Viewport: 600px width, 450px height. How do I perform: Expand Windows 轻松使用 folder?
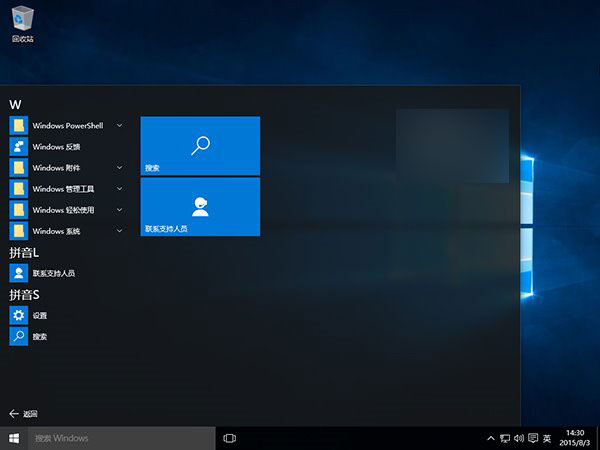120,209
